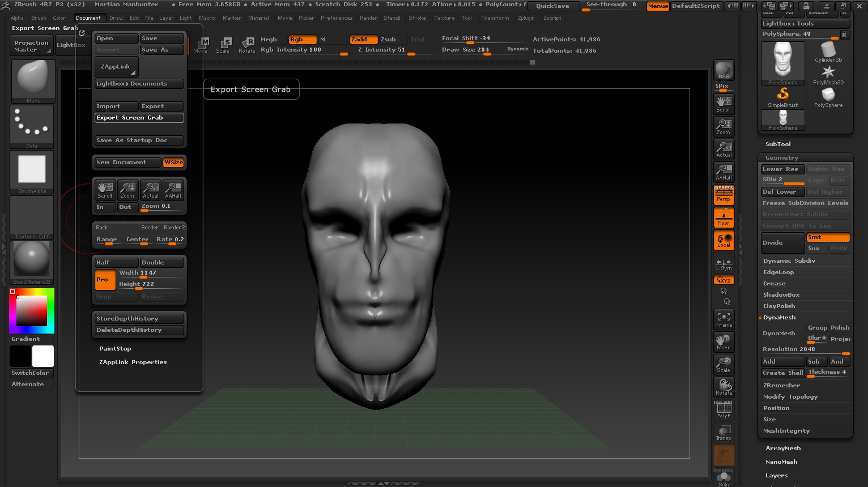The image size is (868, 487).
Task: Open the Render menu
Action: (368, 18)
